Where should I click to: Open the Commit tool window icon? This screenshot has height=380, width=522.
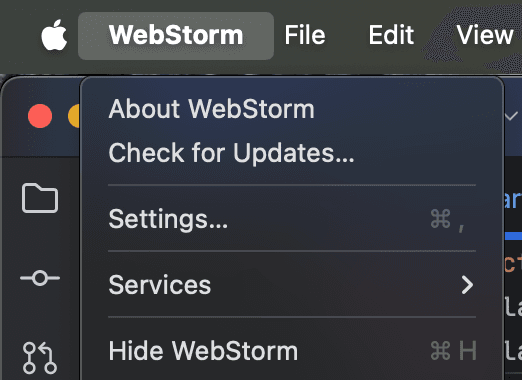click(x=40, y=278)
